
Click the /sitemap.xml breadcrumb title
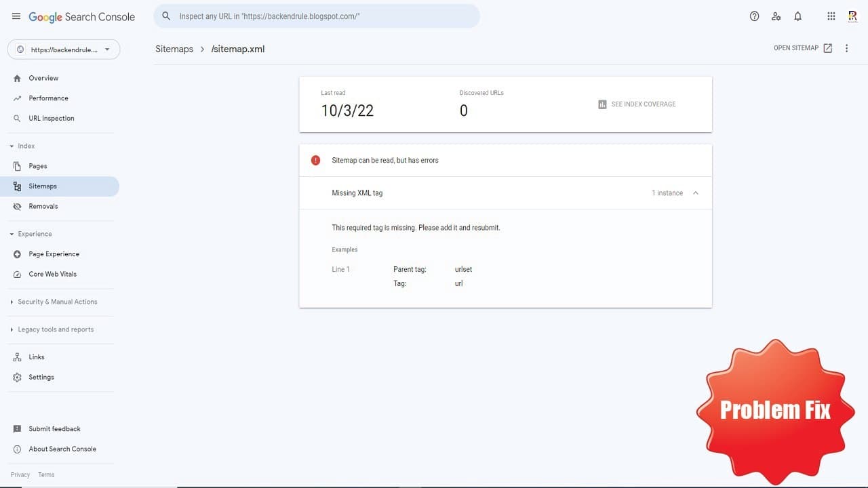pyautogui.click(x=238, y=49)
